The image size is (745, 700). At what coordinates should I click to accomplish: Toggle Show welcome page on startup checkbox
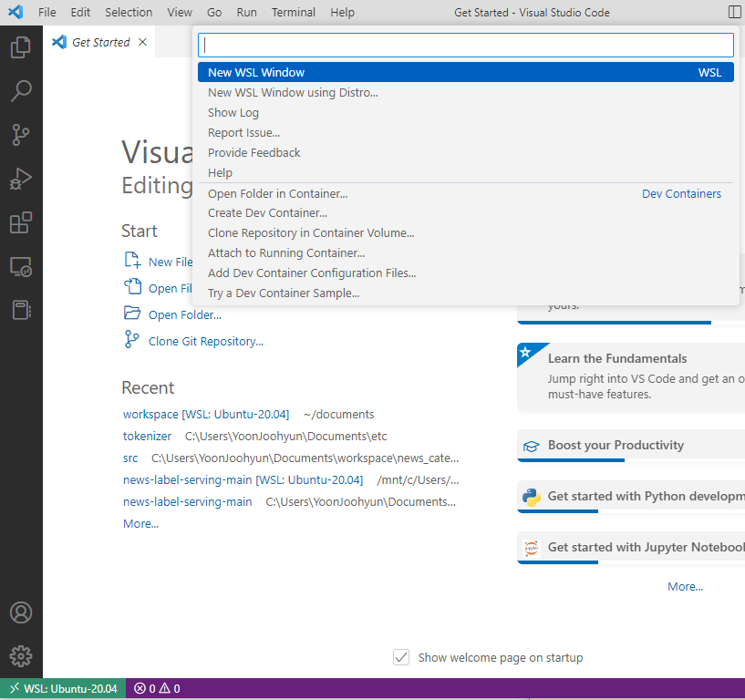click(x=401, y=657)
